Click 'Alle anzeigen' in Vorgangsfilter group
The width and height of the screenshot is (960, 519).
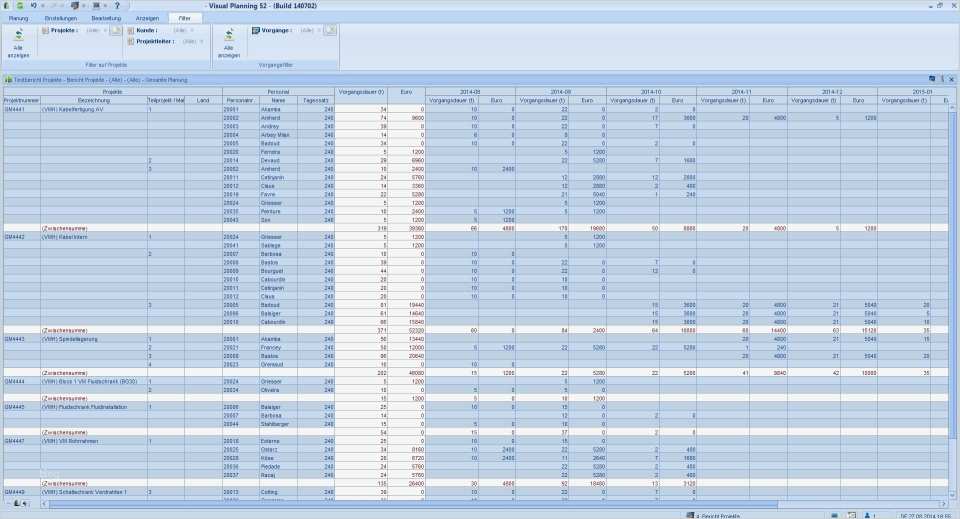pos(229,43)
